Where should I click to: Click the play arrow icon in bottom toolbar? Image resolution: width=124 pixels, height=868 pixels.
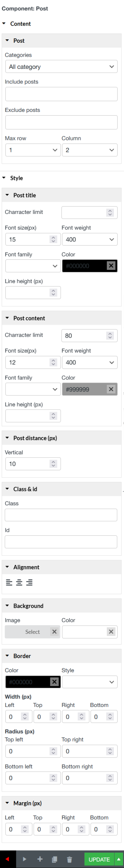(x=24, y=859)
